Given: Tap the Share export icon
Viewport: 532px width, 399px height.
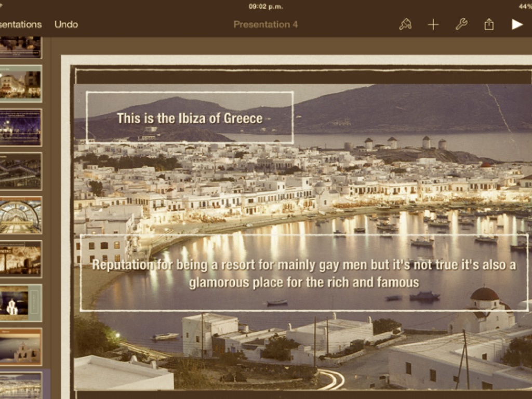Looking at the screenshot, I should 489,24.
